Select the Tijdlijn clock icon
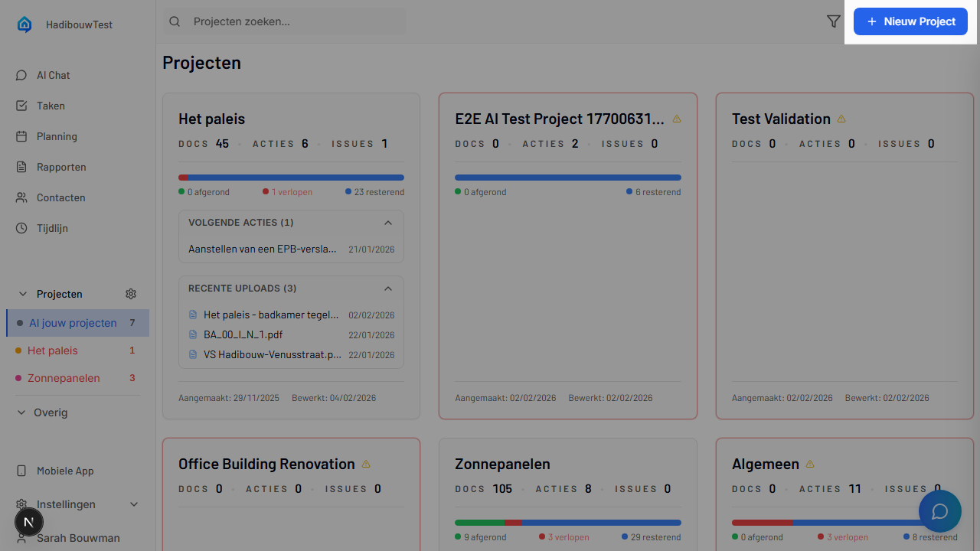The image size is (980, 551). coord(22,228)
